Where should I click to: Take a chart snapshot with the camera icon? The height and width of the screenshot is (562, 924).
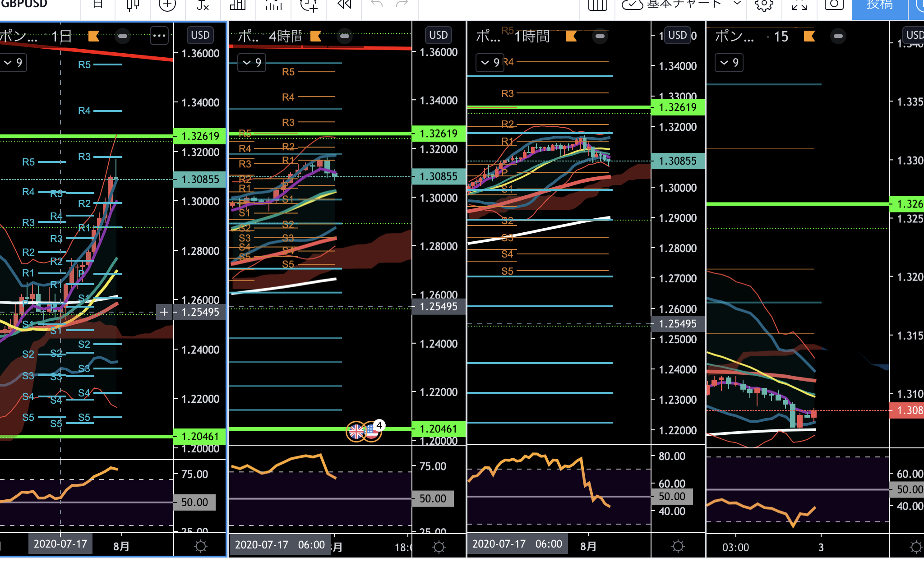834,5
